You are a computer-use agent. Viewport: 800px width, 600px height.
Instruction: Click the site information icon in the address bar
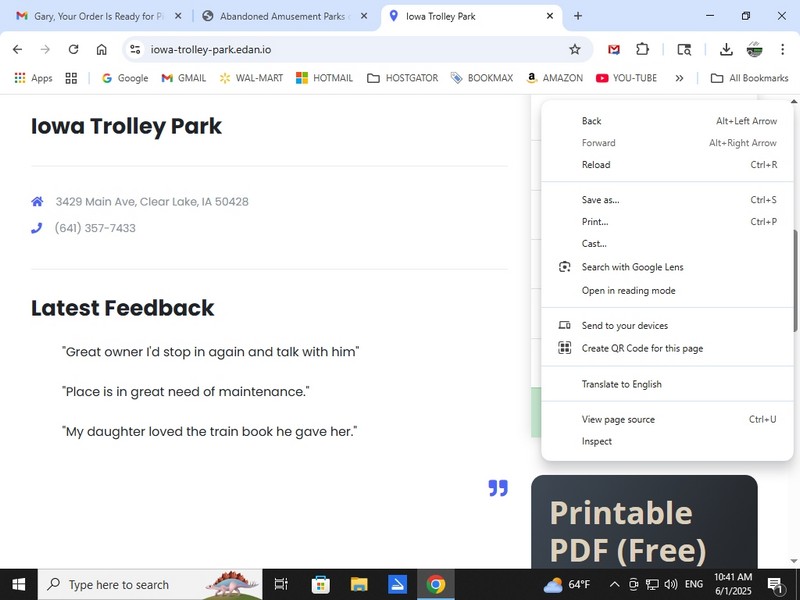coord(135,49)
